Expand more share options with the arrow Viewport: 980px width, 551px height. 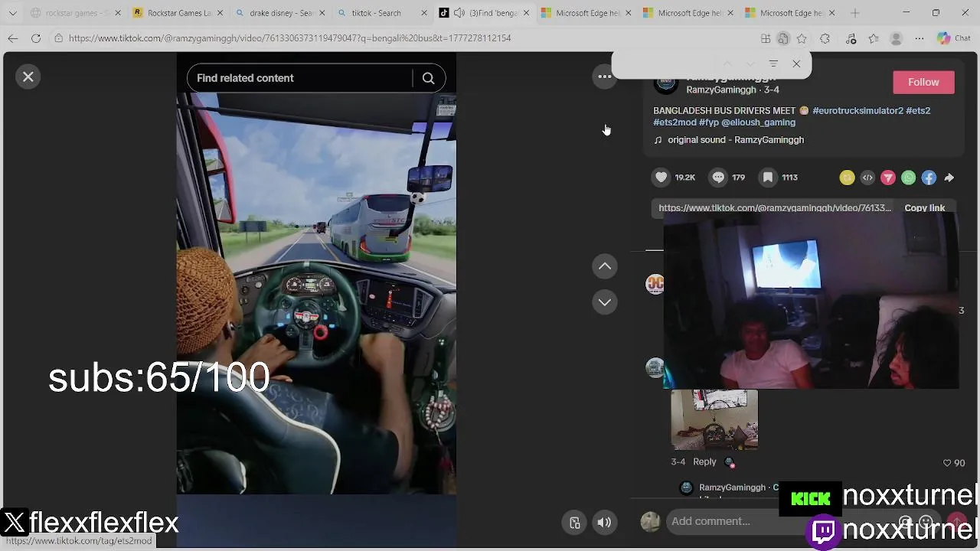[x=949, y=178]
